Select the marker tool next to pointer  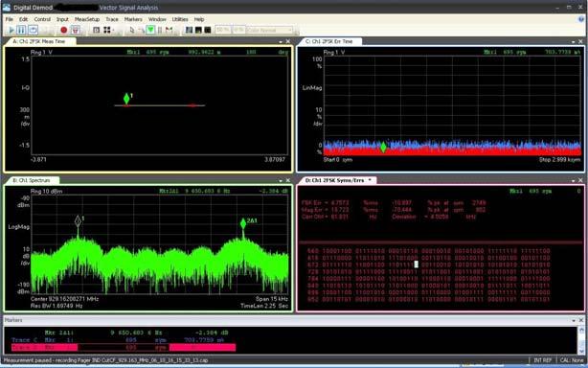click(141, 30)
